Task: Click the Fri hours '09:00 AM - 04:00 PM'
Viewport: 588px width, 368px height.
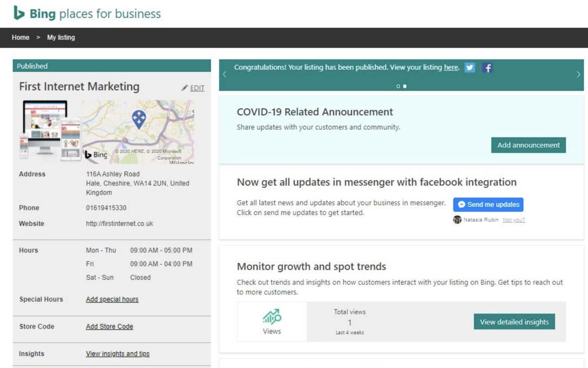Action: point(161,264)
